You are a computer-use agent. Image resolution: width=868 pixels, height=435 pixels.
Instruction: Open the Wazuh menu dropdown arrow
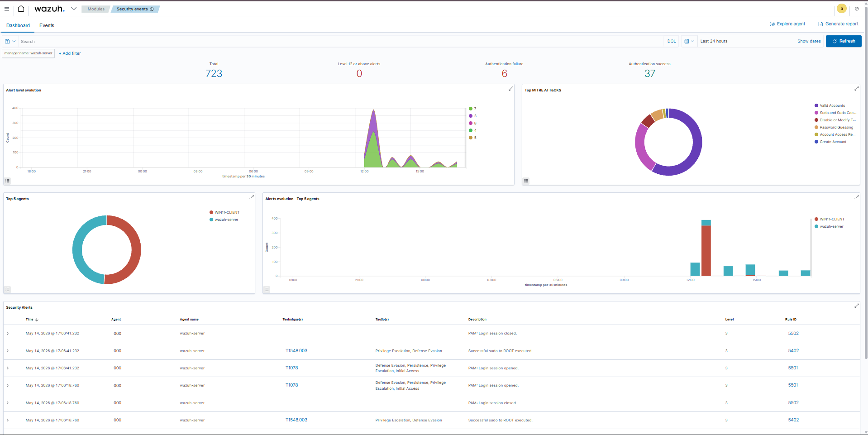[74, 9]
